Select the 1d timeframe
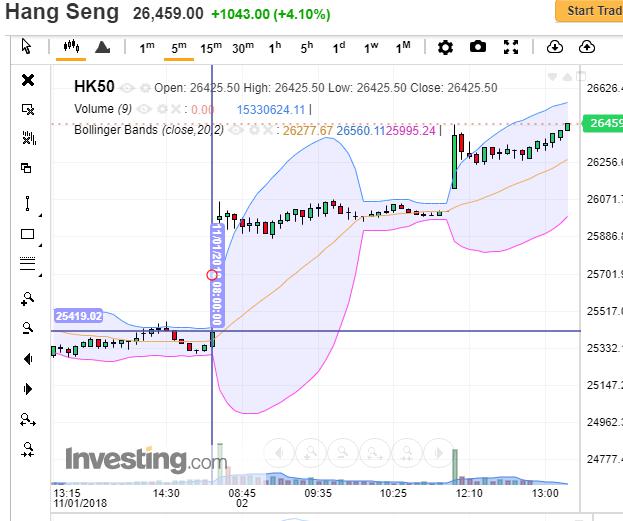Viewport: 623px width, 521px height. 339,48
